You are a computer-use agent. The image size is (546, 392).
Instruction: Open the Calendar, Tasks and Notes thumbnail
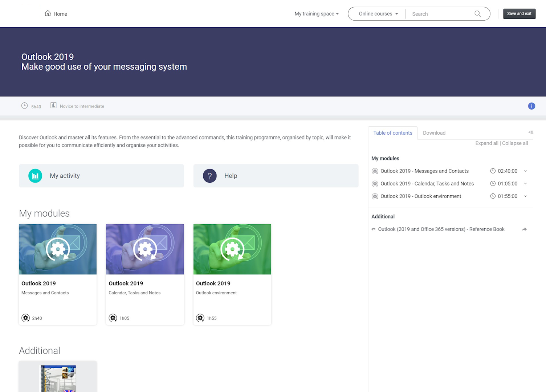(145, 249)
